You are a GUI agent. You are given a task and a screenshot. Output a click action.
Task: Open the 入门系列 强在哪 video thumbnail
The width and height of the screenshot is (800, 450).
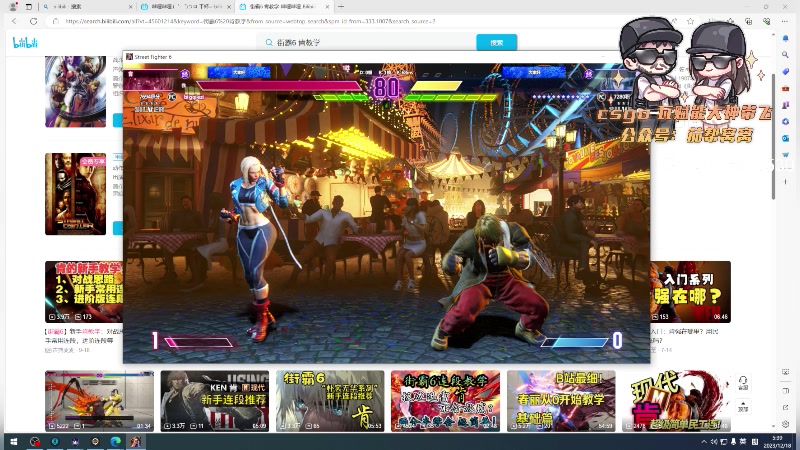(690, 292)
